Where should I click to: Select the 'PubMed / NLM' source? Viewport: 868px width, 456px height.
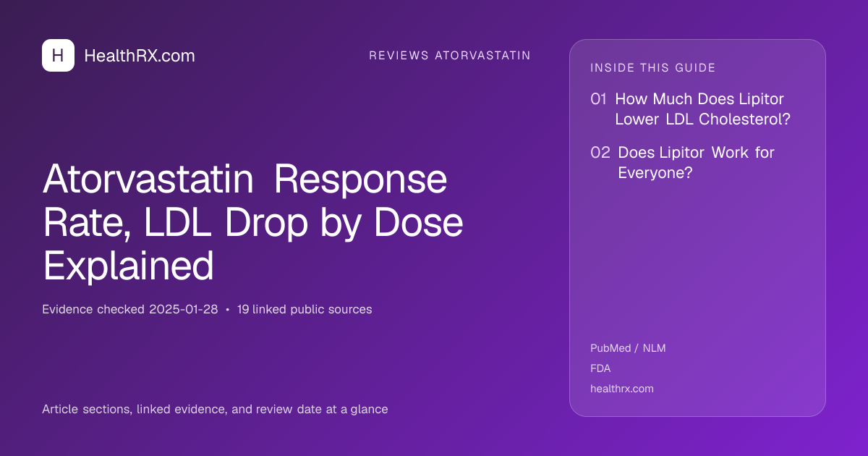pos(628,348)
